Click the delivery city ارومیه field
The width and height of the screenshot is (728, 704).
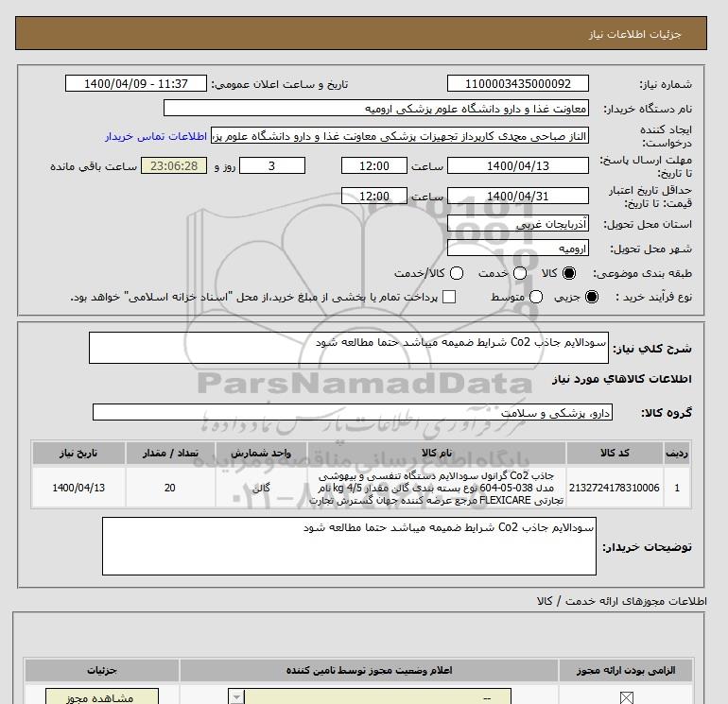518,249
